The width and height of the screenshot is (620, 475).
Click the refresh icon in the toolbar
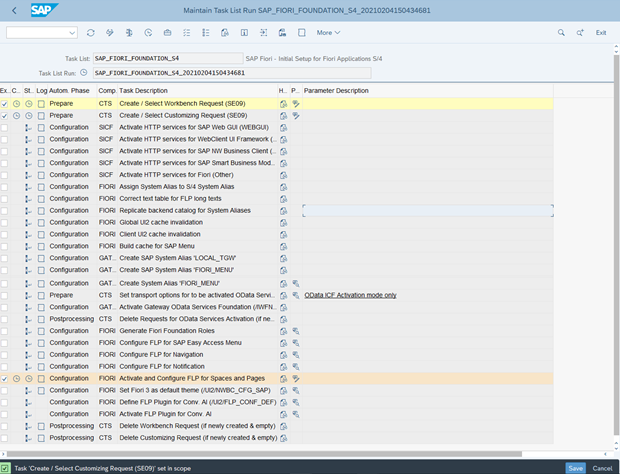pos(91,33)
